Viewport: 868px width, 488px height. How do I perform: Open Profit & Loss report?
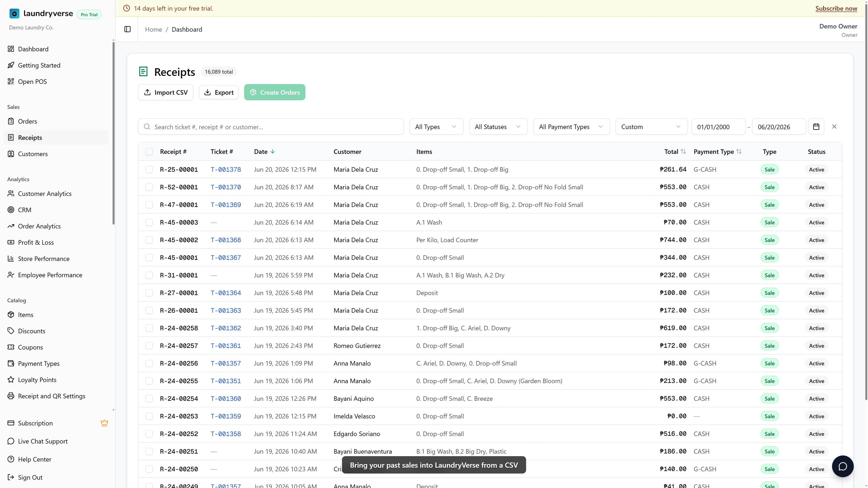(56, 242)
